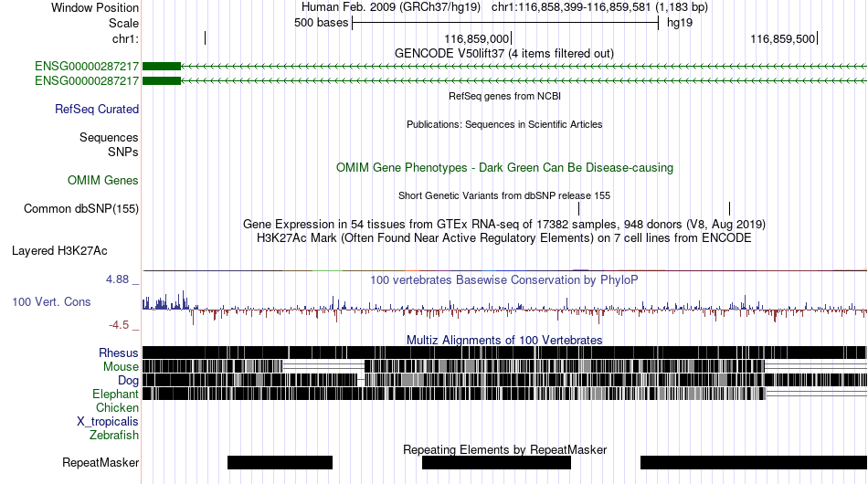
Task: Click the Dog alignment label
Action: (128, 381)
